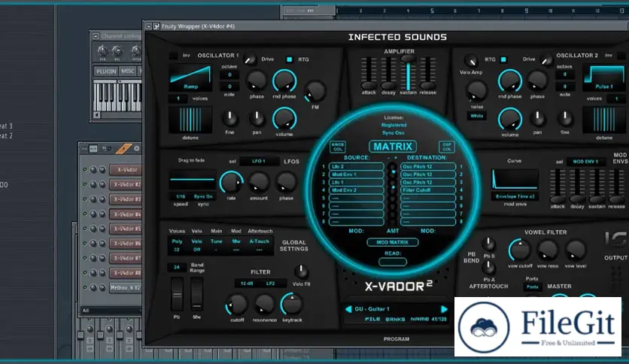
Task: Toggle green mute LED of X-V4dor #2 channel
Action: click(x=84, y=184)
